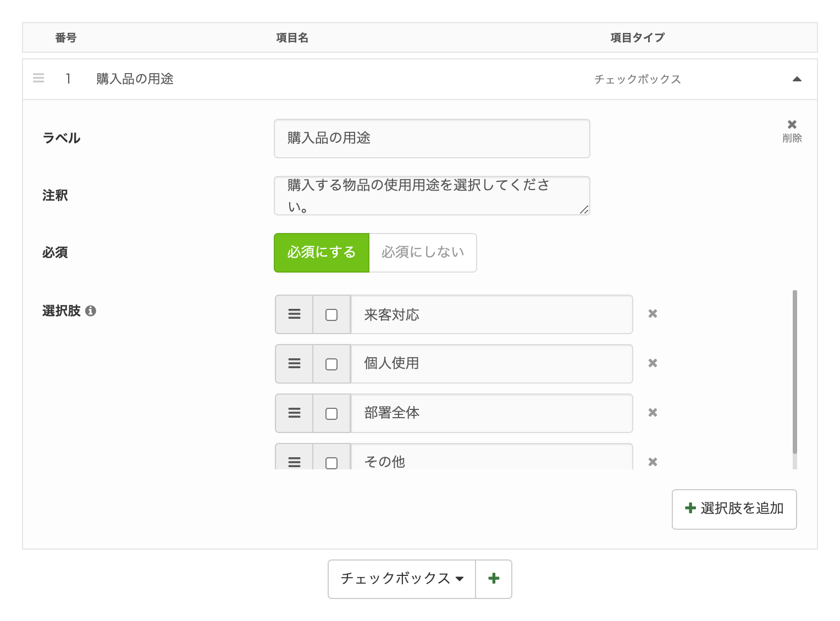Click 選択肢を追加 button
The image size is (840, 621).
[x=734, y=509]
